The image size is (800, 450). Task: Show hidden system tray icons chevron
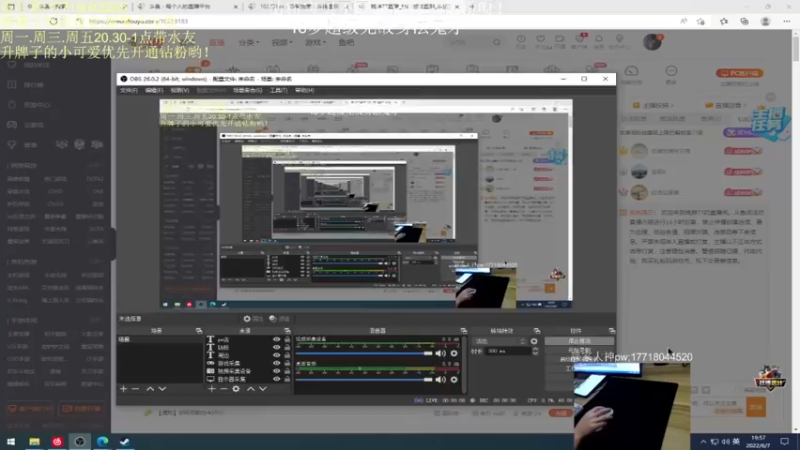point(703,441)
